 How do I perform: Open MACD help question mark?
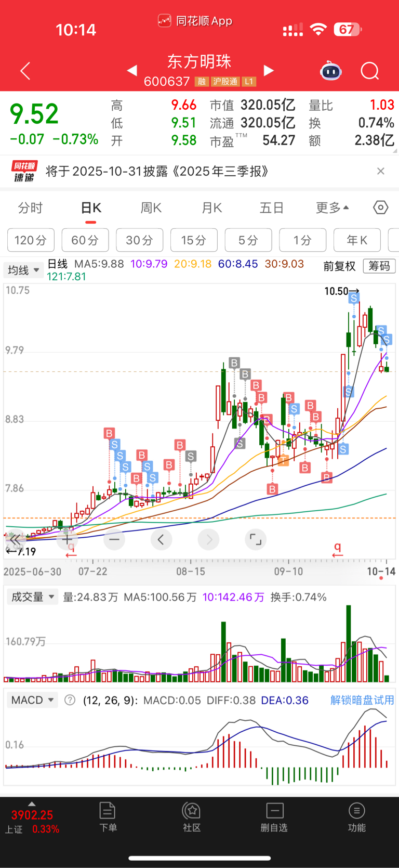[x=70, y=700]
